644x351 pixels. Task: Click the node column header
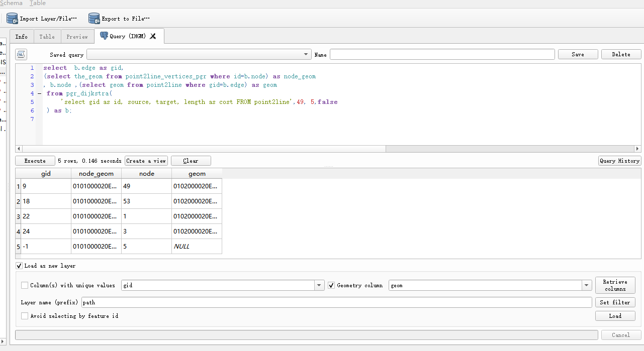(x=146, y=173)
